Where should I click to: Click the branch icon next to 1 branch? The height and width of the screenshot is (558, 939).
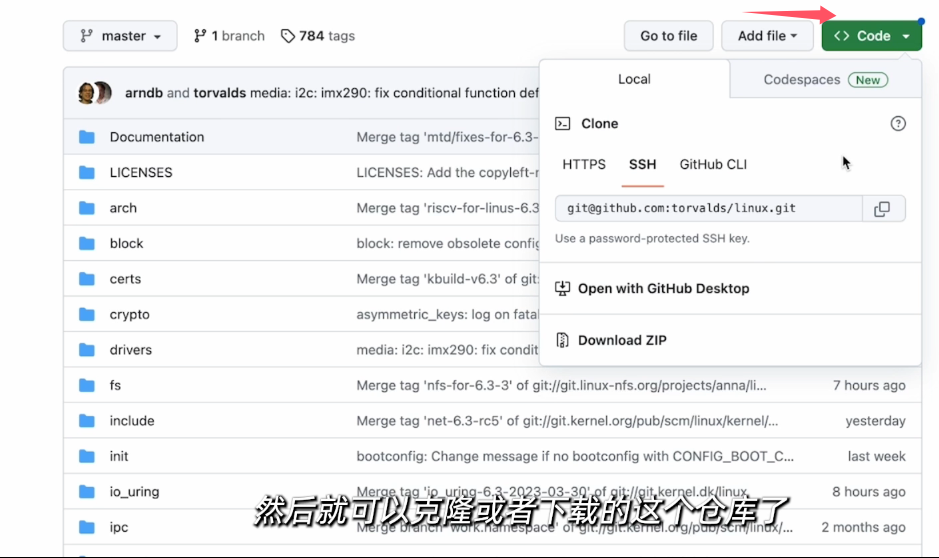(x=200, y=36)
